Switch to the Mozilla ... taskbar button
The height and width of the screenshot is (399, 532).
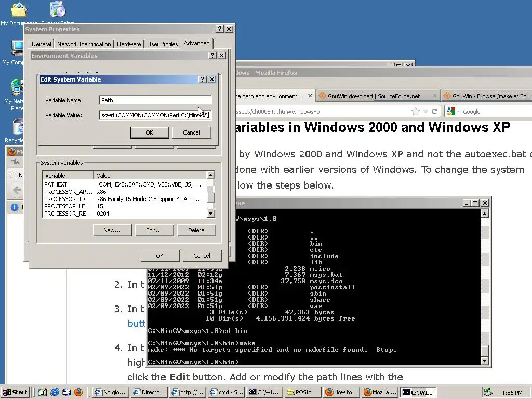[x=380, y=392]
